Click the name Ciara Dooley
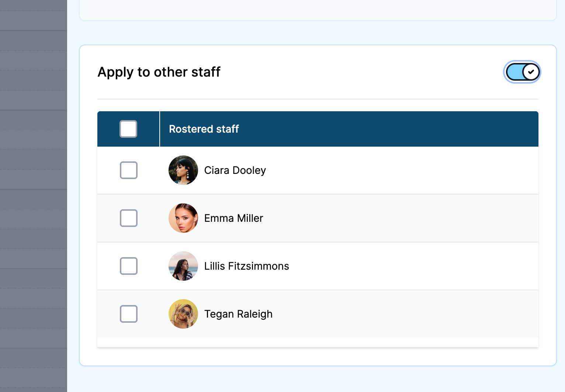The width and height of the screenshot is (565, 392). 235,170
